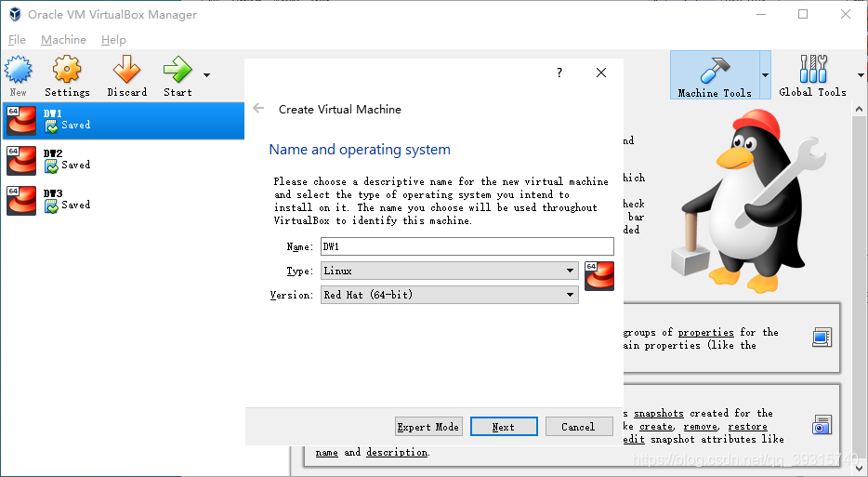868x477 pixels.
Task: Click the snapshots camera icon on the right
Action: [822, 425]
